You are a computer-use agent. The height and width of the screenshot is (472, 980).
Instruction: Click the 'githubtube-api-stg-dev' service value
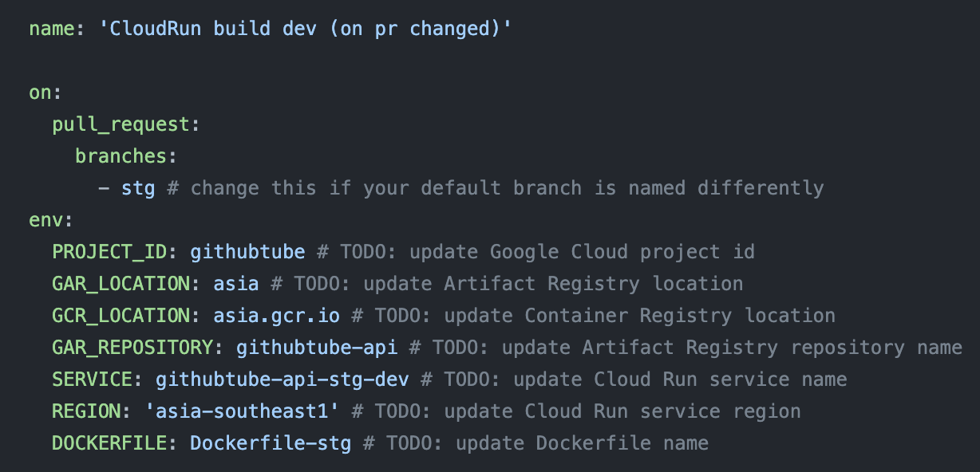283,380
